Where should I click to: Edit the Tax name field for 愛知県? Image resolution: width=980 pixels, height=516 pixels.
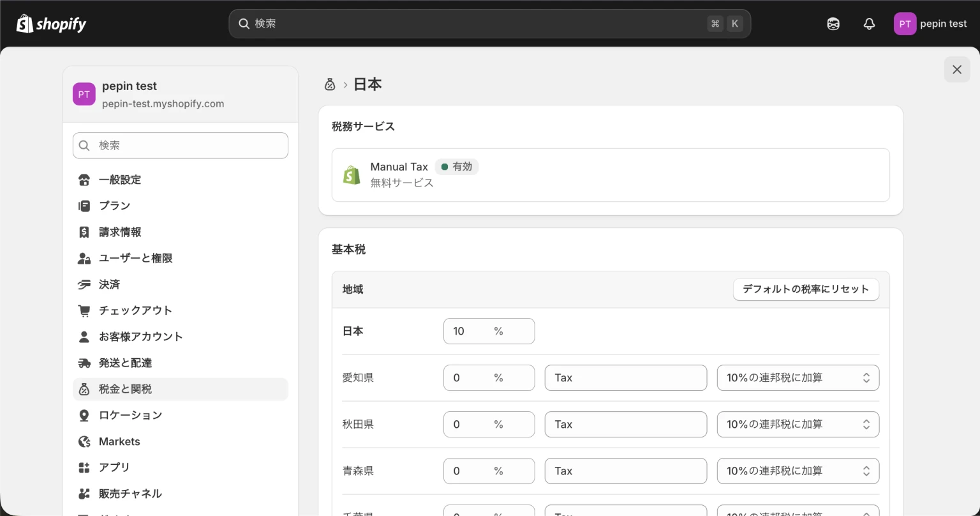[625, 377]
